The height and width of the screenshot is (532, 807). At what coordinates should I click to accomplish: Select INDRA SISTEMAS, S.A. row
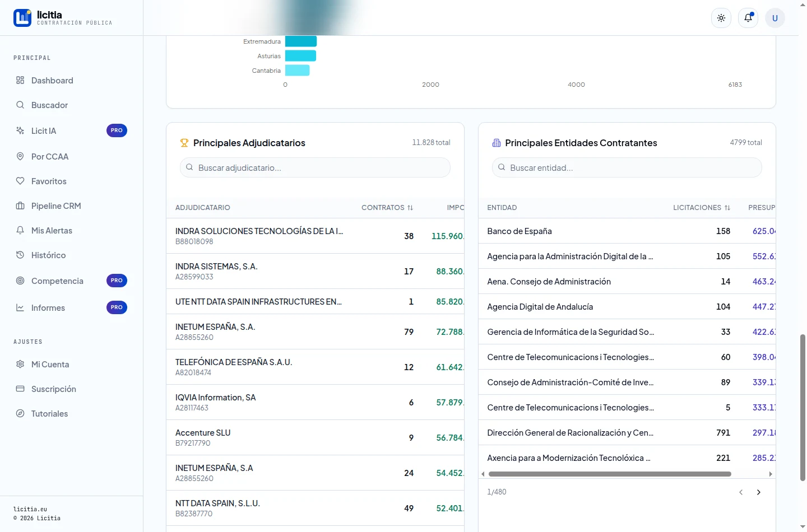click(x=315, y=271)
